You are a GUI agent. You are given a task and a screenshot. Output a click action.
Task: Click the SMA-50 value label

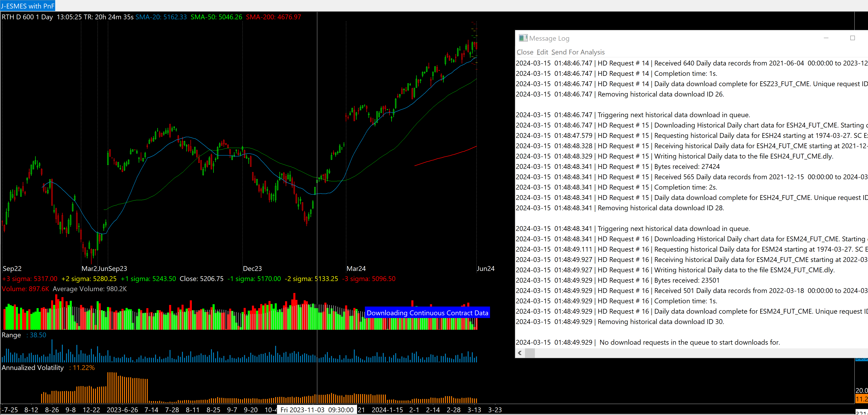(216, 17)
